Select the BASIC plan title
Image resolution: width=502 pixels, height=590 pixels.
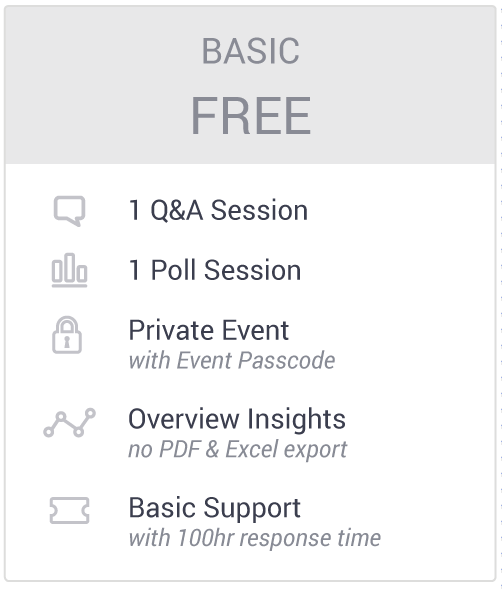(251, 51)
